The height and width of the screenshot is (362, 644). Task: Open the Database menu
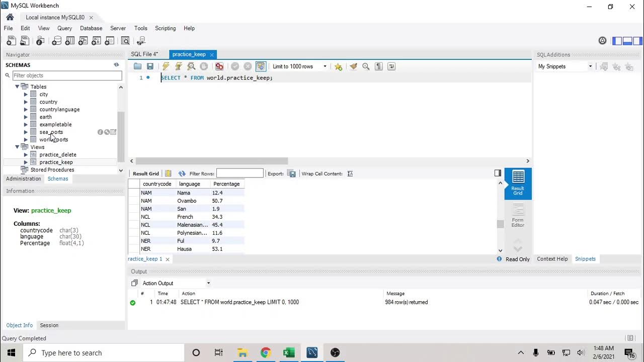(x=91, y=28)
